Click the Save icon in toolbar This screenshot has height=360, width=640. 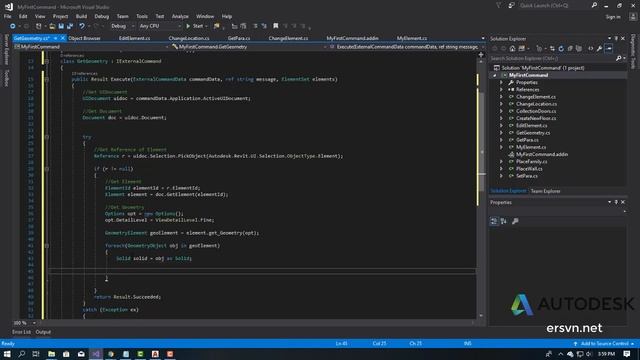coord(61,26)
